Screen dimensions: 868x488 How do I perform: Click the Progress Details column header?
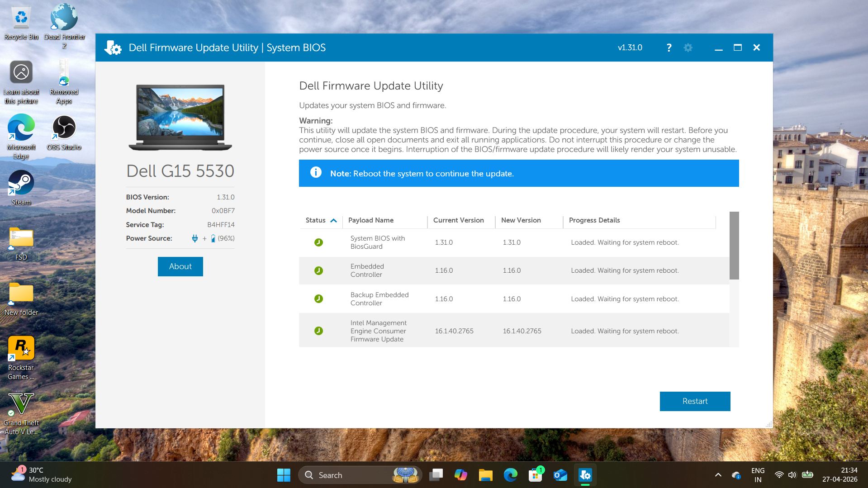pyautogui.click(x=594, y=220)
